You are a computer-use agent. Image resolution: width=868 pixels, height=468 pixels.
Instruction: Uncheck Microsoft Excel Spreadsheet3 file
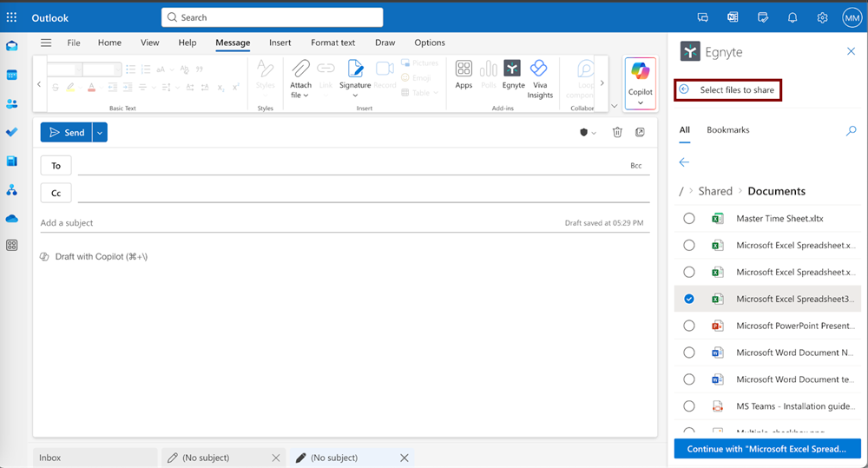point(689,299)
